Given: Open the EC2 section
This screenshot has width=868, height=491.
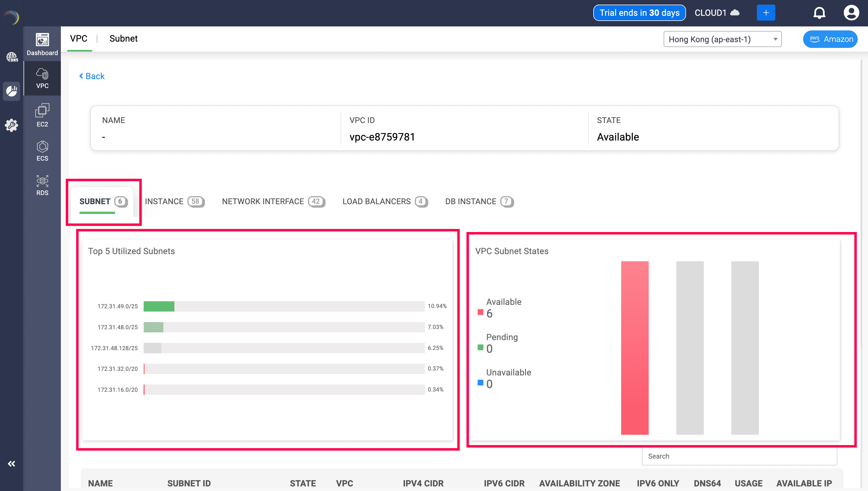Looking at the screenshot, I should (x=42, y=115).
